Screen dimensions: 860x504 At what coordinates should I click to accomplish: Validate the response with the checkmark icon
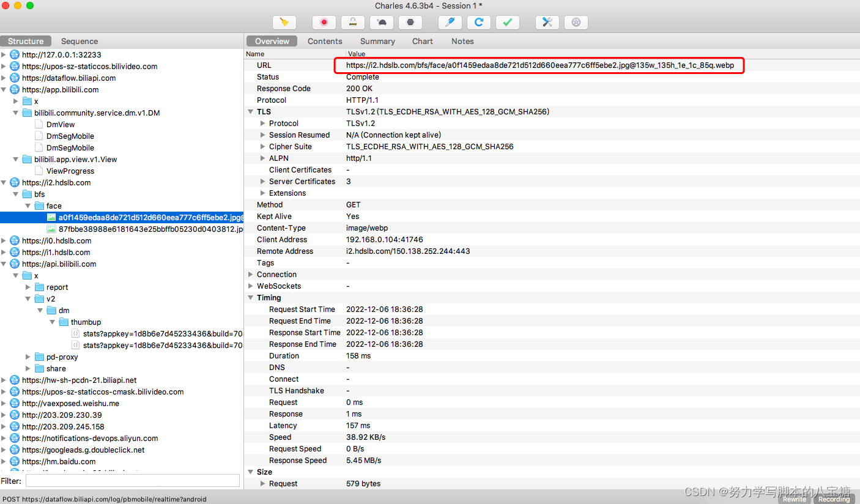507,22
